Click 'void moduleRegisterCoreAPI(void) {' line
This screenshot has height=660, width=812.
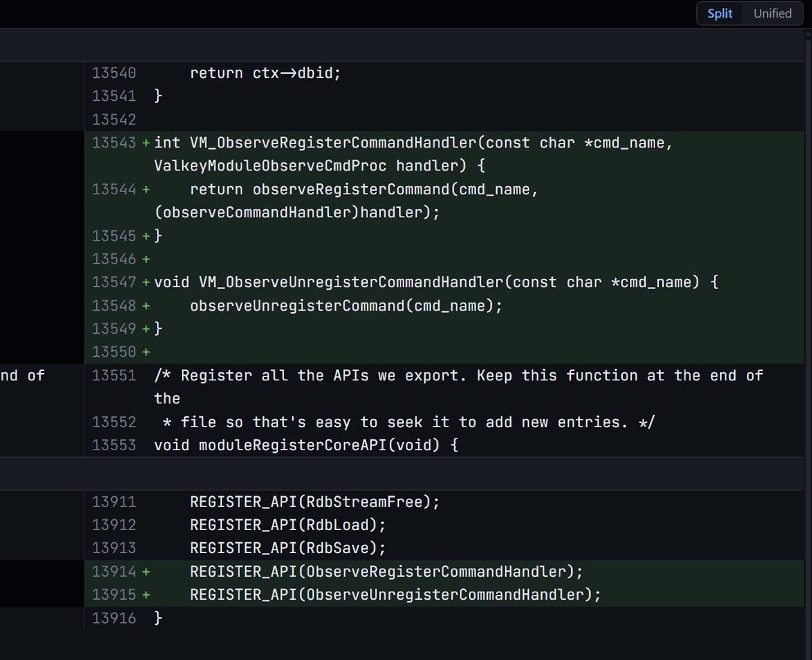point(307,445)
